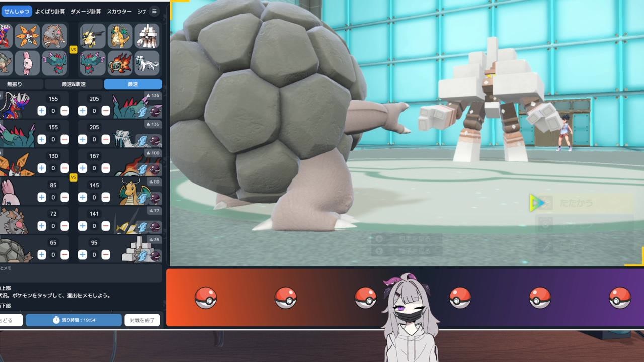
Task: Increase rank for opponent speed 145 row
Action: tap(83, 197)
